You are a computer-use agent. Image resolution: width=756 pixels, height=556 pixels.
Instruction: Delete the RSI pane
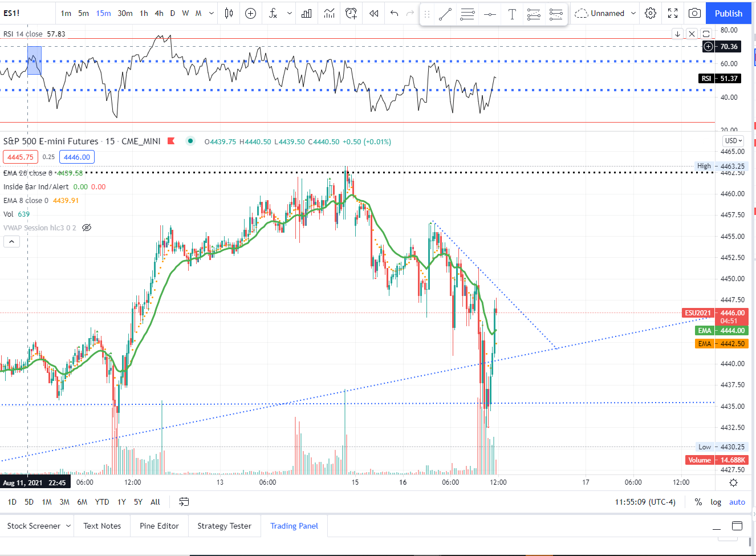(x=692, y=34)
